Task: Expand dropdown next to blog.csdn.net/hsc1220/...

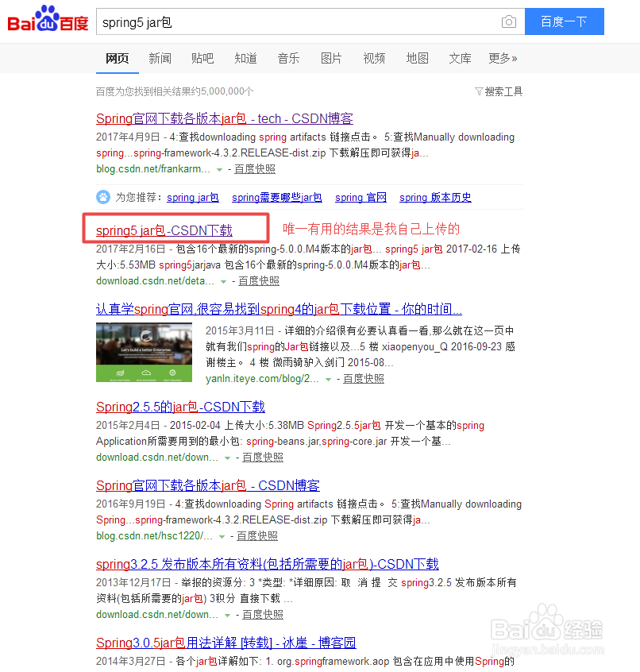Action: coord(222,537)
